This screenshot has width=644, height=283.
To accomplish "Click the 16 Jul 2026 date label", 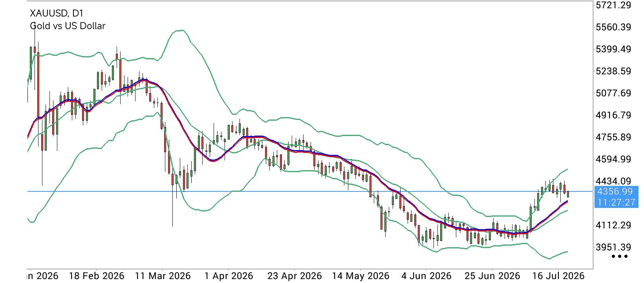I will [558, 276].
